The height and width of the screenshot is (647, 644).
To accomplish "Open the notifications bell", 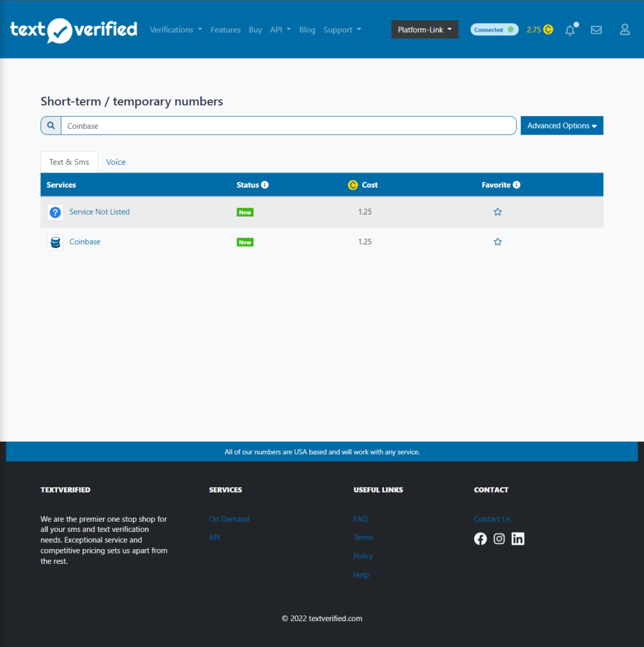I will pos(571,30).
